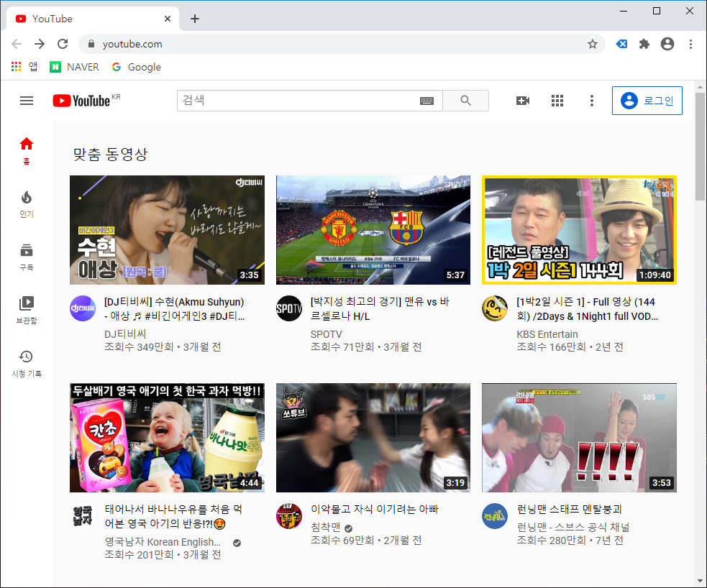The width and height of the screenshot is (707, 588).
Task: Click channel name SPOTV under video
Action: [326, 334]
